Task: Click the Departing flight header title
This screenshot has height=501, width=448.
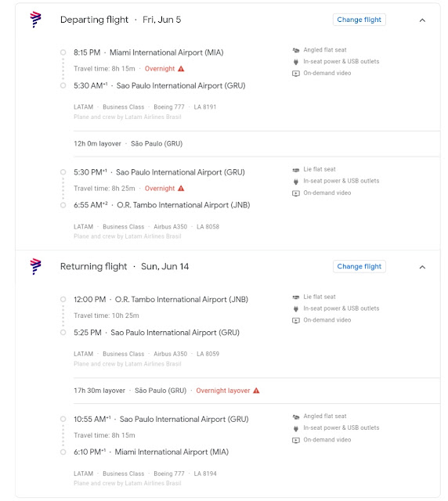Action: click(94, 20)
